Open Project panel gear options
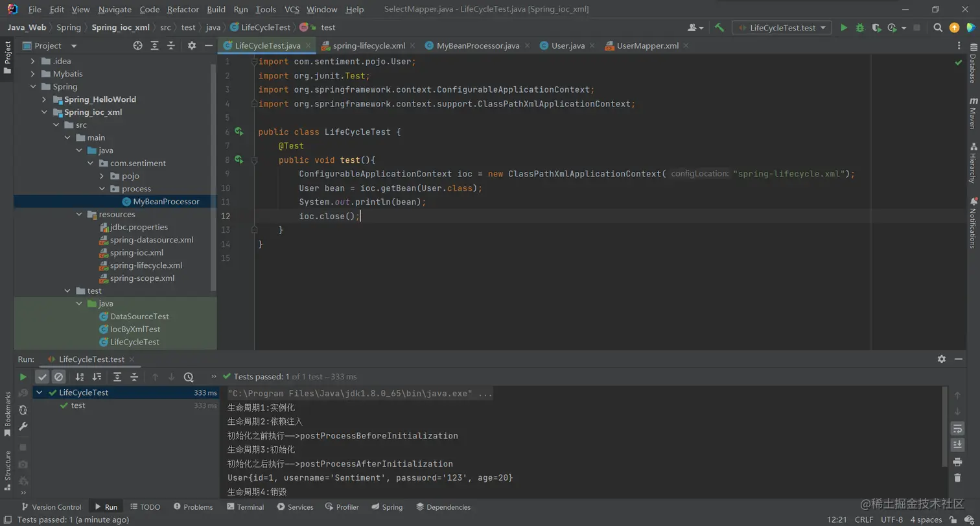The height and width of the screenshot is (526, 980). point(191,45)
